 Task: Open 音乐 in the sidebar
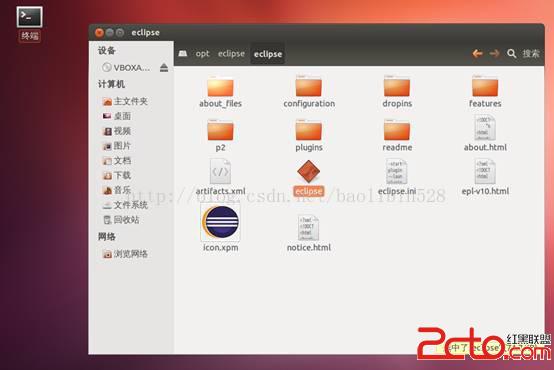pyautogui.click(x=117, y=190)
